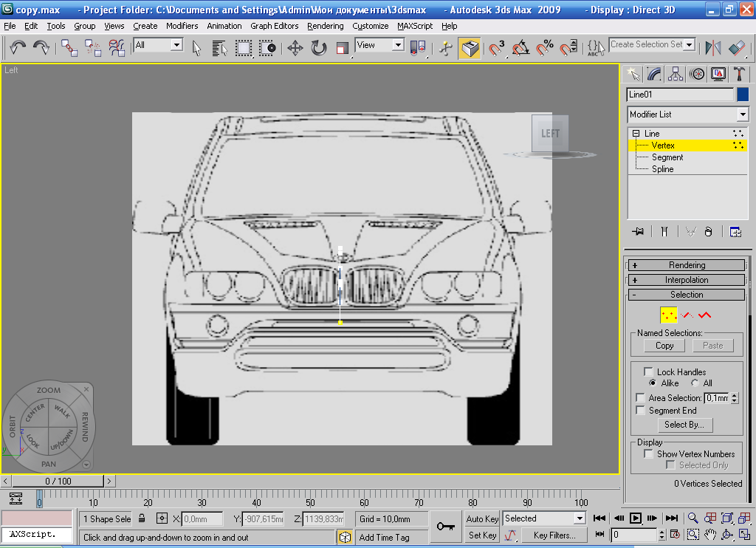The height and width of the screenshot is (548, 756).
Task: Open the Modifiers menu
Action: [x=182, y=26]
